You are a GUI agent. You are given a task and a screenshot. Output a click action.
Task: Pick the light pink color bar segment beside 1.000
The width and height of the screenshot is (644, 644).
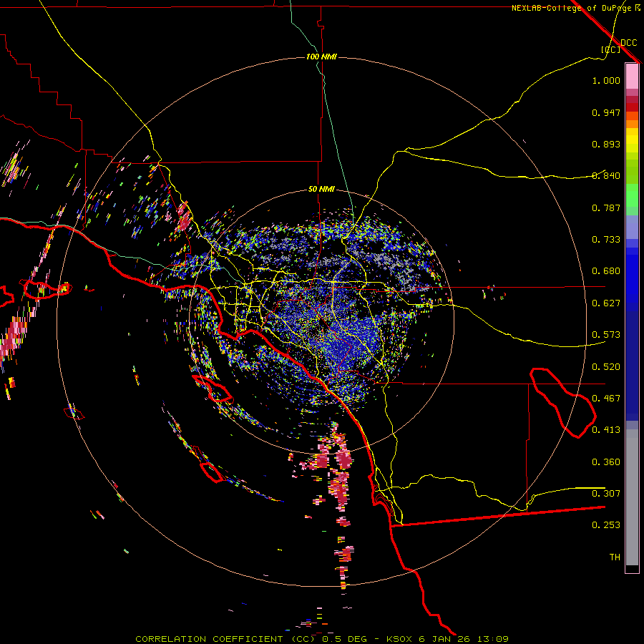coord(632,77)
